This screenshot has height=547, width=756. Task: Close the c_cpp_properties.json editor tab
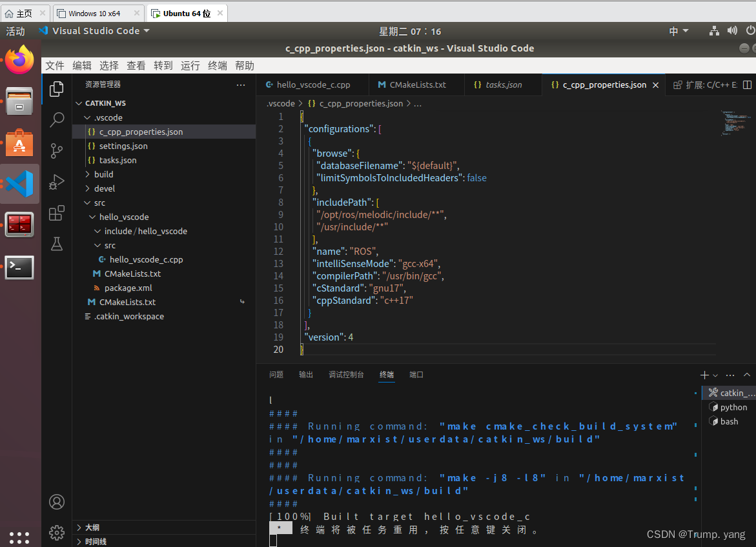(656, 85)
